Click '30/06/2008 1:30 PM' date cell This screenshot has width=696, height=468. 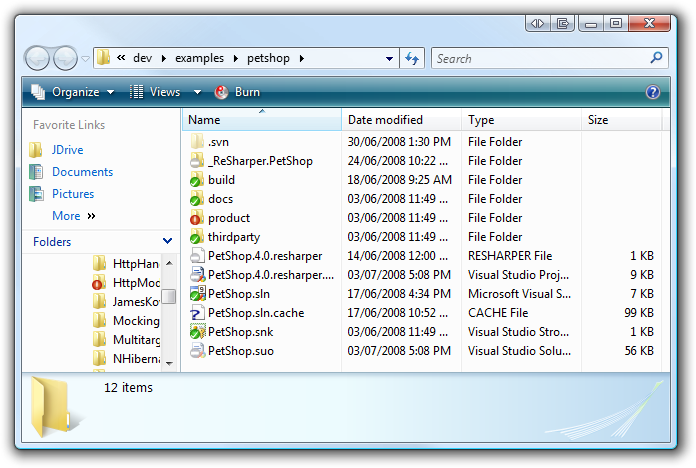coord(399,142)
